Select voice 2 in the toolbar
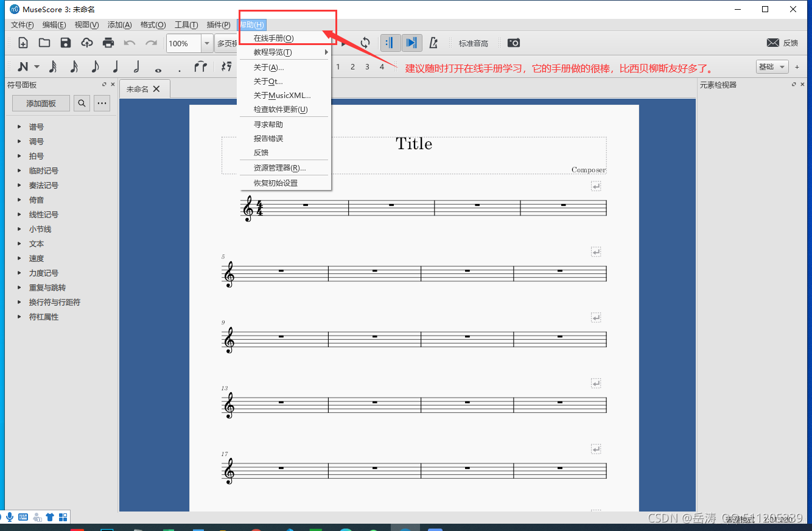 coord(352,67)
